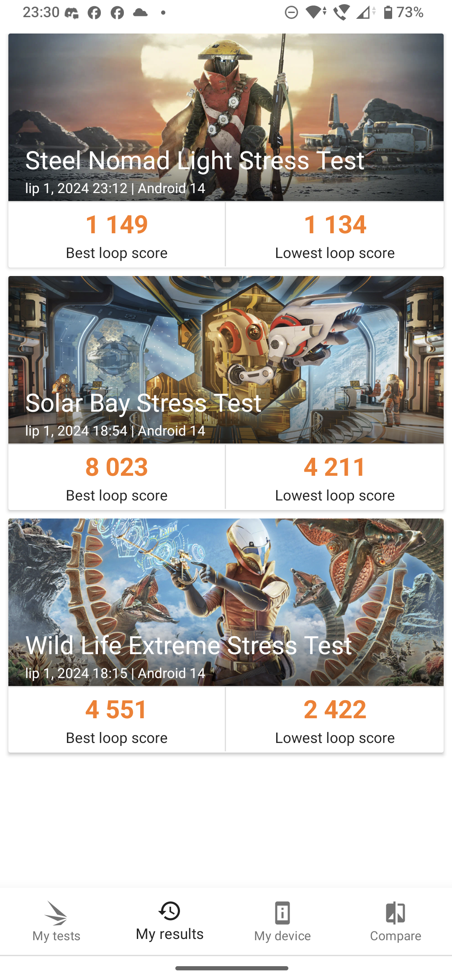Tap the Android home gesture bar
This screenshot has height=980, width=452.
[231, 968]
